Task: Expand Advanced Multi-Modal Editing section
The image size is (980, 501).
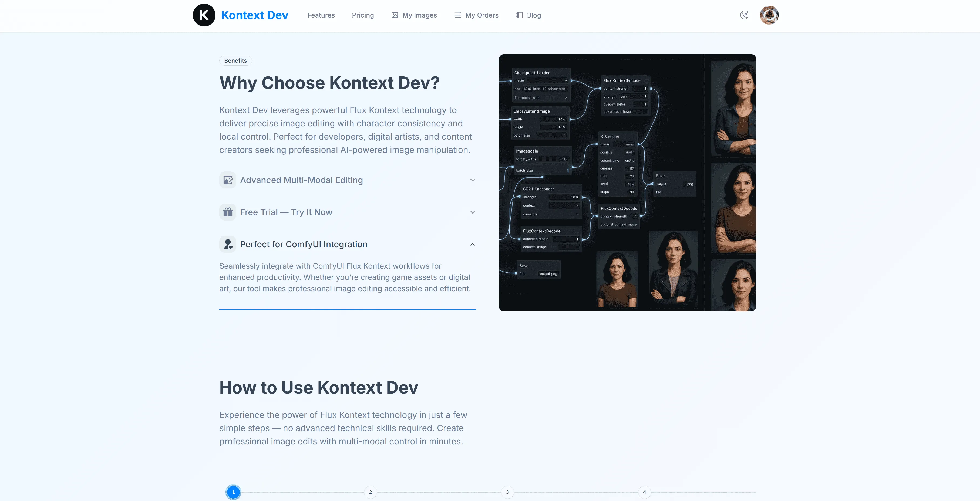Action: click(x=348, y=180)
